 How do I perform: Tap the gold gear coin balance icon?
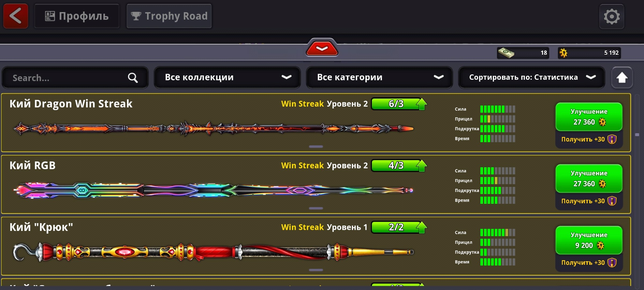[x=563, y=53]
